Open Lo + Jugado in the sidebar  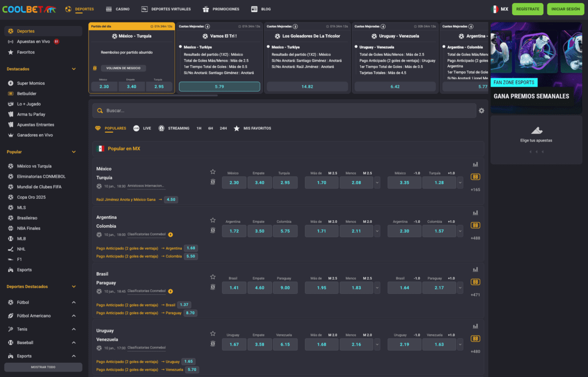click(x=29, y=104)
